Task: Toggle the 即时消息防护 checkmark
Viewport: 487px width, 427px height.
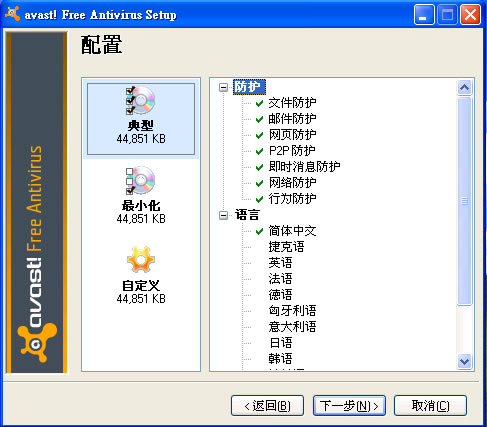Action: coord(259,167)
